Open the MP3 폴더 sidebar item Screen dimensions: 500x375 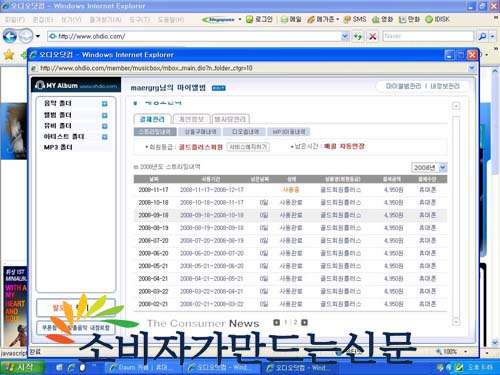point(58,147)
